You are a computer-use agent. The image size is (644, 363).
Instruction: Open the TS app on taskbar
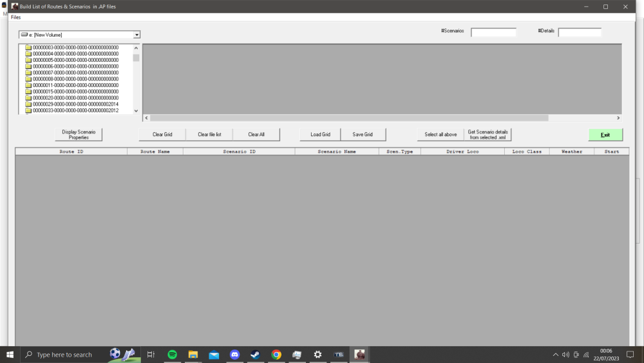pyautogui.click(x=339, y=355)
